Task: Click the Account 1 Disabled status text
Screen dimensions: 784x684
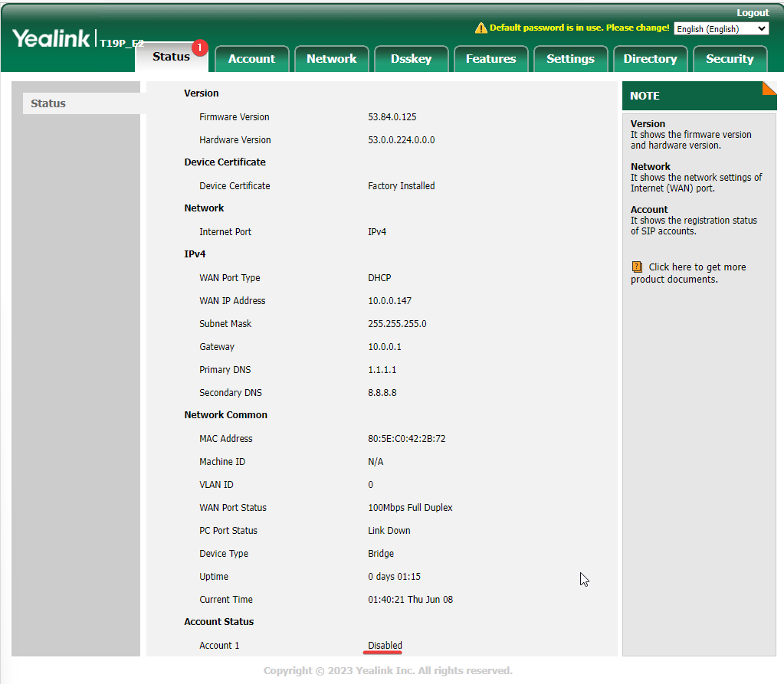Action: tap(385, 646)
